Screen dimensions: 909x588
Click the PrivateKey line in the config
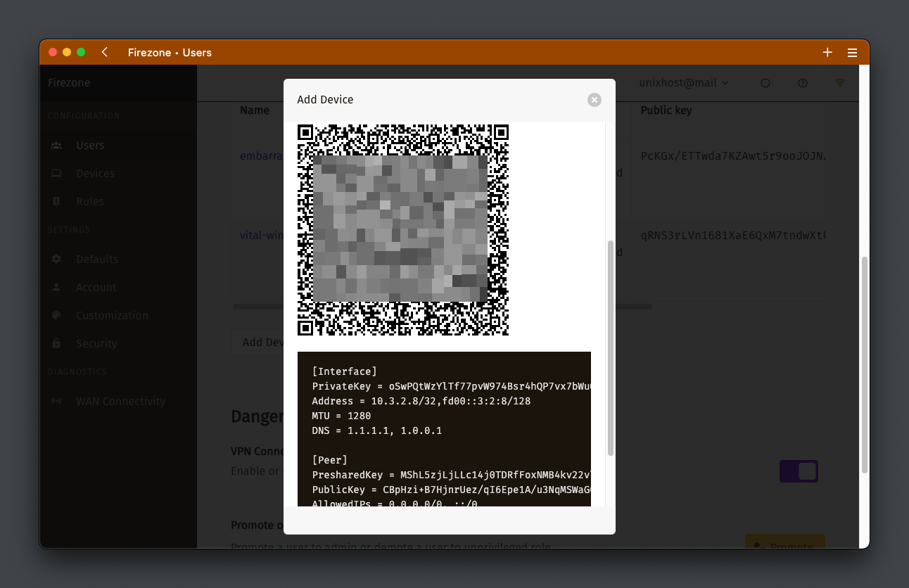(x=451, y=386)
